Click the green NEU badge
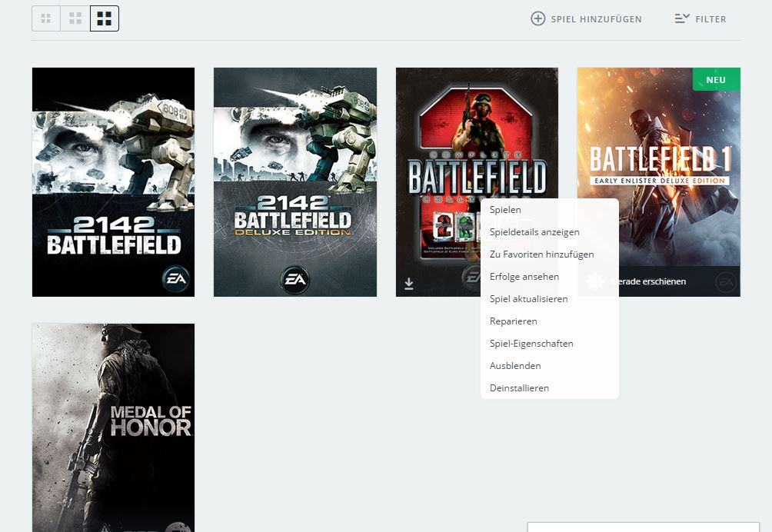This screenshot has height=532, width=772. 716,80
